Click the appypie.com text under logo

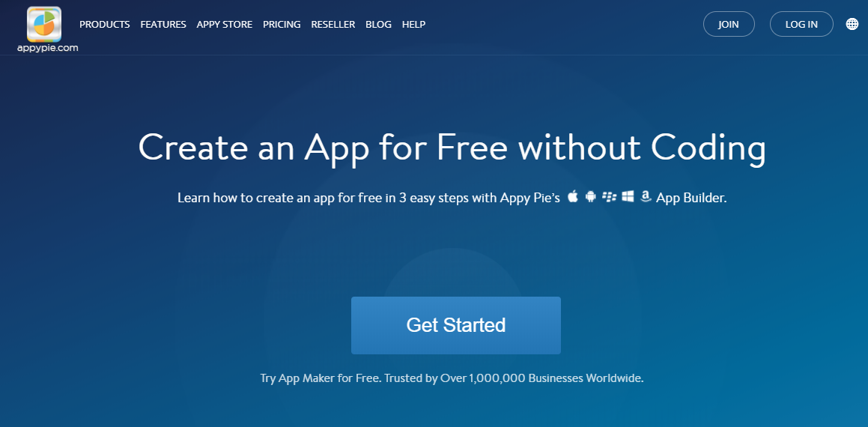click(48, 48)
